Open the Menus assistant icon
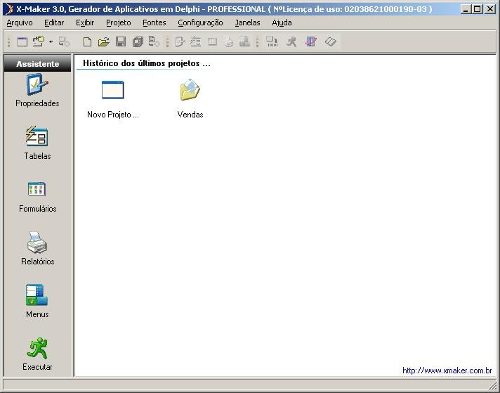Viewport: 500px width, 393px height. (37, 295)
